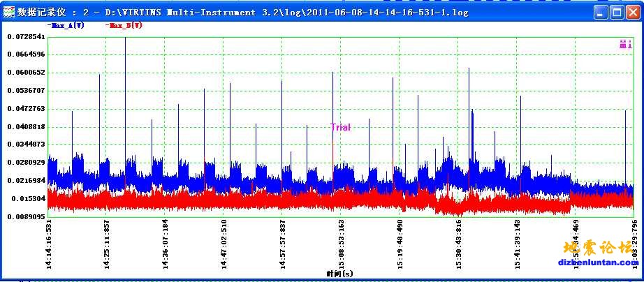Viewport: 644px width, 282px height.
Task: Click the red Max_B(V) legend label
Action: 125,25
